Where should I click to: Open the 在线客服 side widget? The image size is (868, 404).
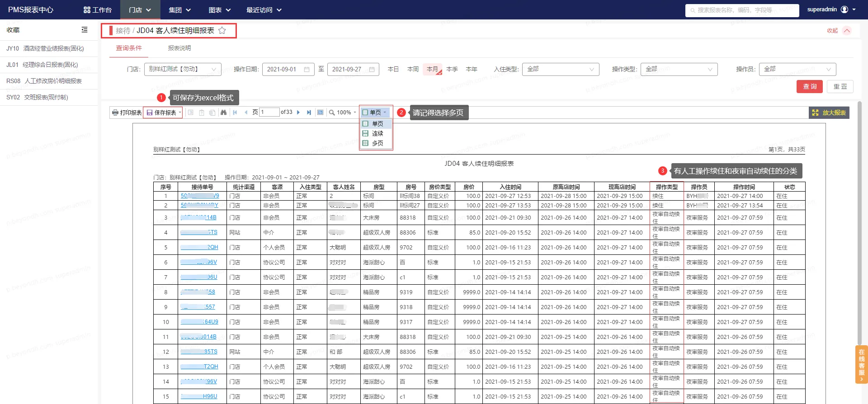pyautogui.click(x=861, y=364)
